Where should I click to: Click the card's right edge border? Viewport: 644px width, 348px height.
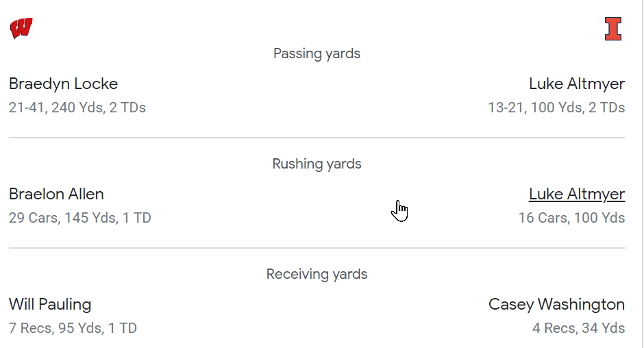(x=641, y=174)
